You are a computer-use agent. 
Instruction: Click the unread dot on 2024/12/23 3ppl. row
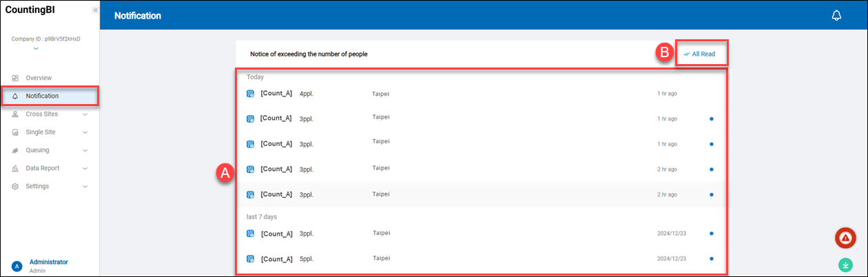tap(712, 234)
